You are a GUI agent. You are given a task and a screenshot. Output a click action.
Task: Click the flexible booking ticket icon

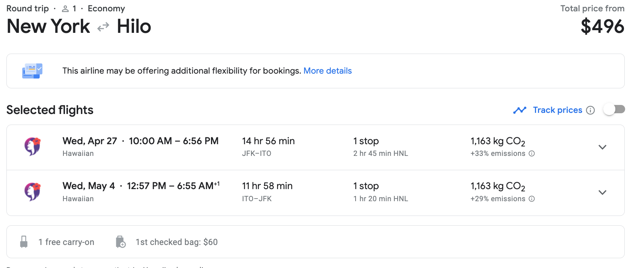[32, 71]
